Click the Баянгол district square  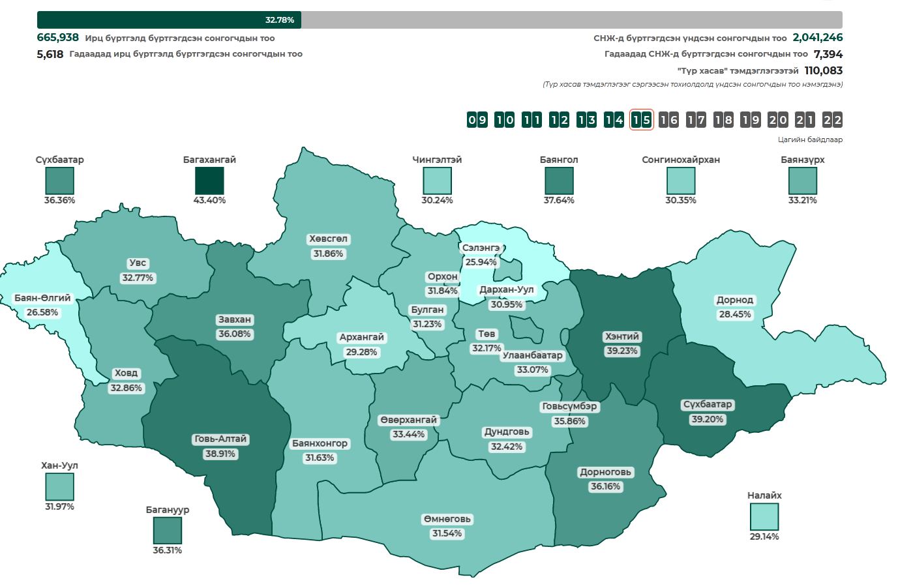pos(559,181)
